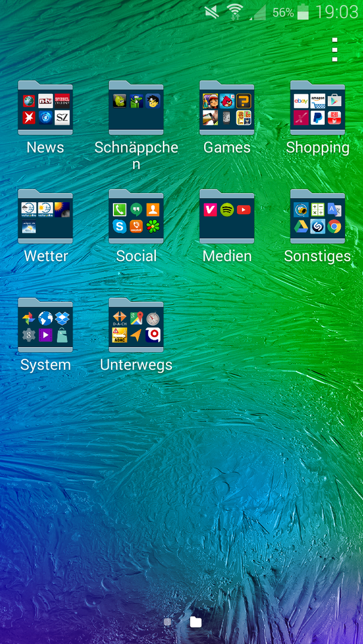363x644 pixels.
Task: Tap the "Schnäppchen" folder label
Action: [x=136, y=155]
